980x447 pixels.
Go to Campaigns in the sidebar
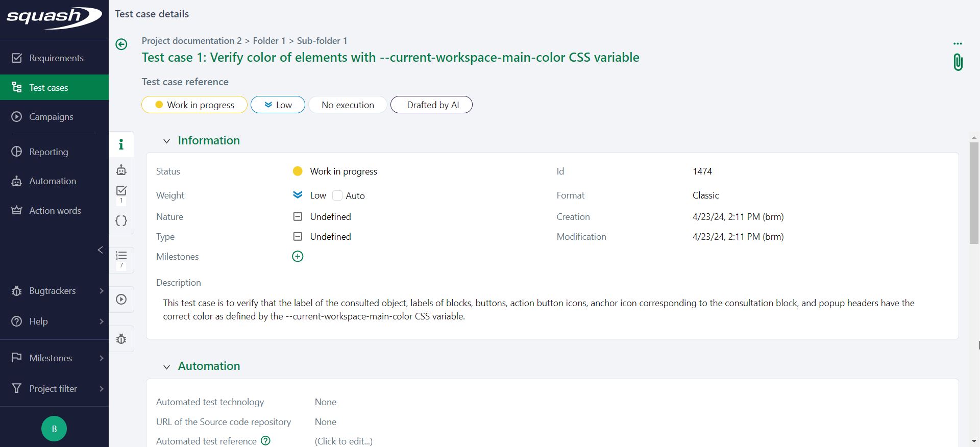(51, 117)
